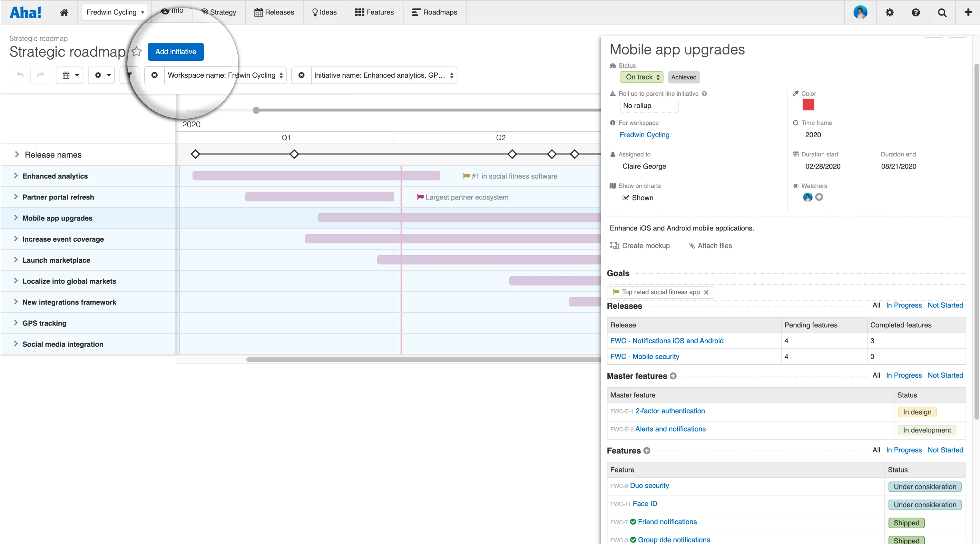Filter Releases by Not Started
Image resolution: width=980 pixels, height=544 pixels.
tap(945, 305)
